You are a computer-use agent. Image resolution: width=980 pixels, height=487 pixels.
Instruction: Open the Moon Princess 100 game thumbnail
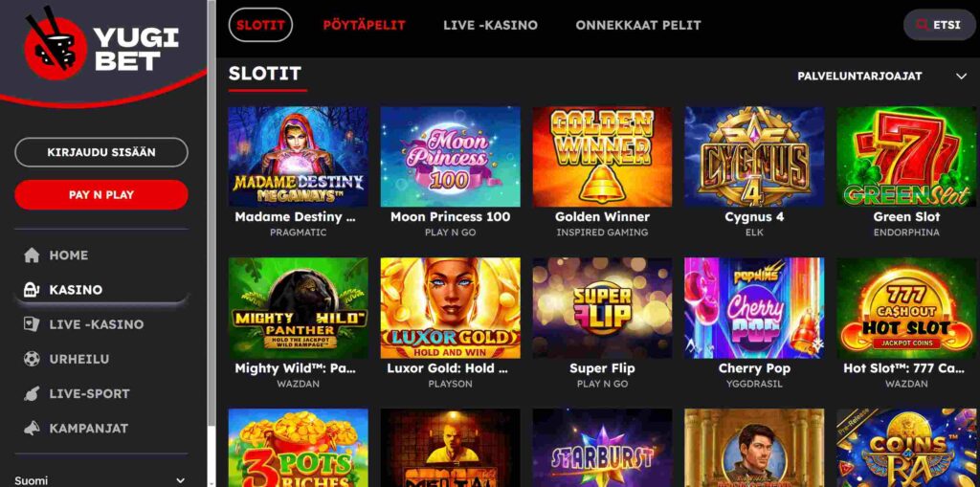tap(450, 157)
